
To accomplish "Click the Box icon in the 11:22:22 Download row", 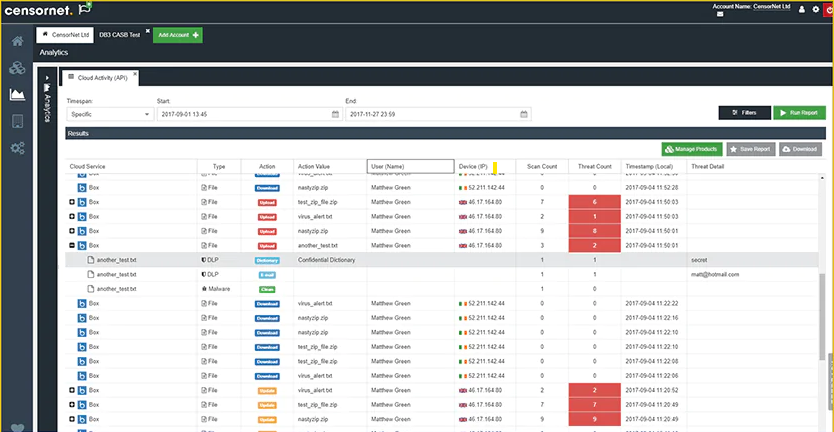I will click(x=82, y=303).
